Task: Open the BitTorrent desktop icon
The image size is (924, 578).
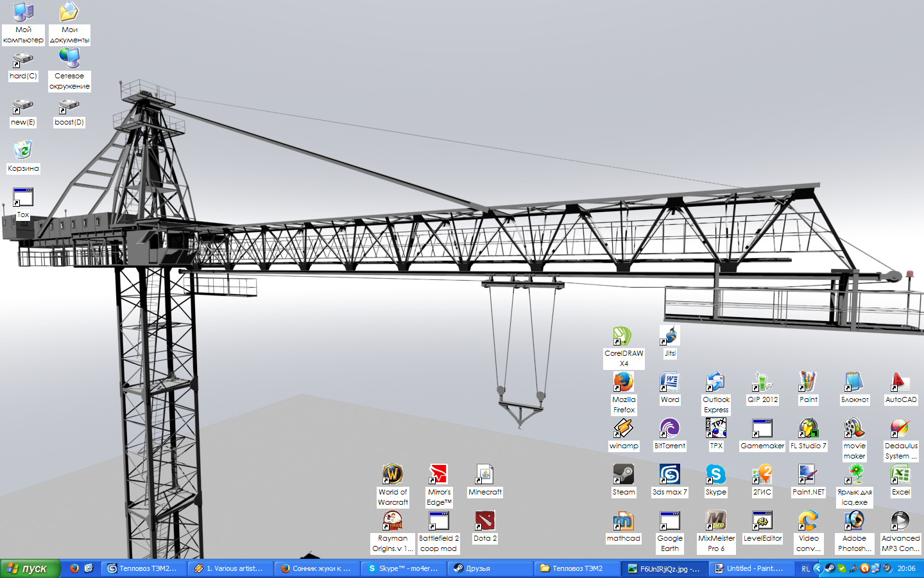Action: click(x=669, y=429)
